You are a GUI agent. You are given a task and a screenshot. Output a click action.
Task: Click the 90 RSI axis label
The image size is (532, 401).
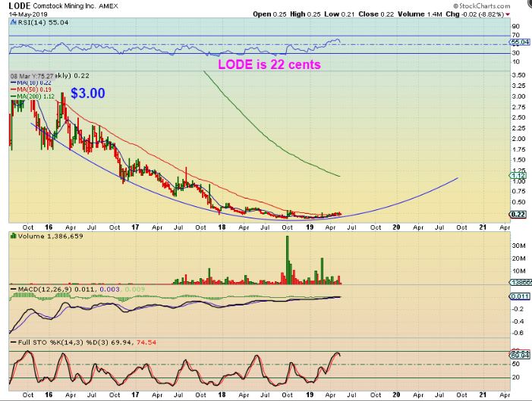pos(516,27)
